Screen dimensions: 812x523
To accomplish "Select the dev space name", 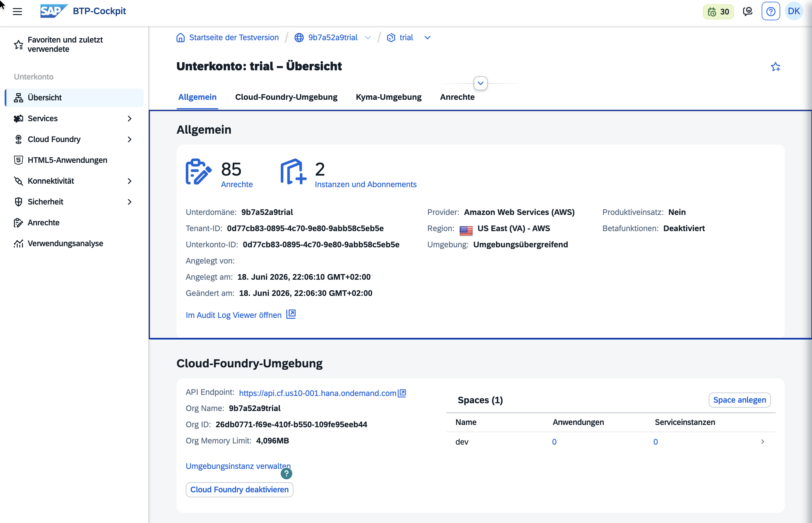I will tap(462, 442).
